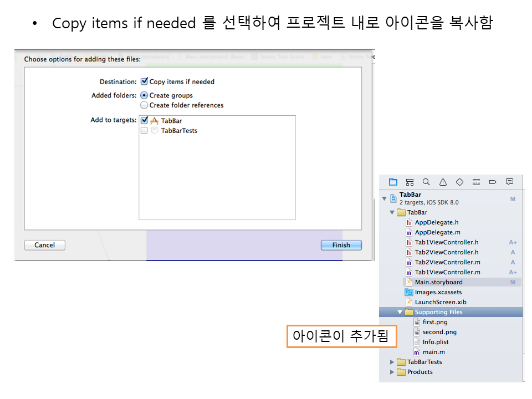Select the Create groups radio button
Screen dimensions: 532x399
click(x=145, y=95)
